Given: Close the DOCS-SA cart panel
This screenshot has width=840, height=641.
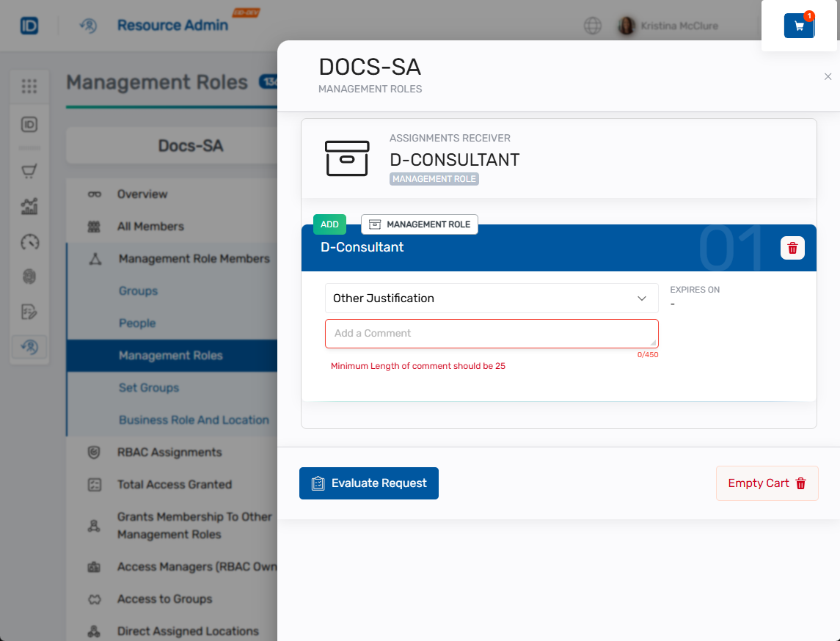Looking at the screenshot, I should pyautogui.click(x=828, y=77).
